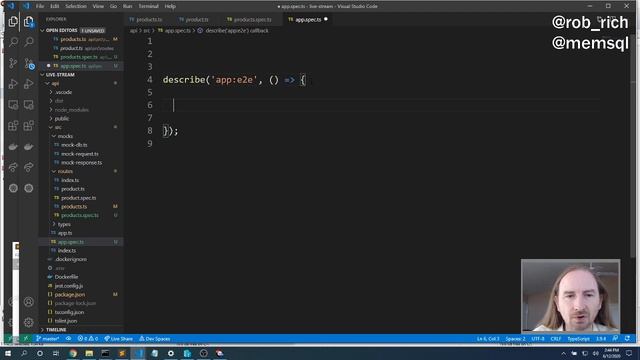Open the volume control in system tray
Viewport: 640px width, 360px height.
click(595, 353)
